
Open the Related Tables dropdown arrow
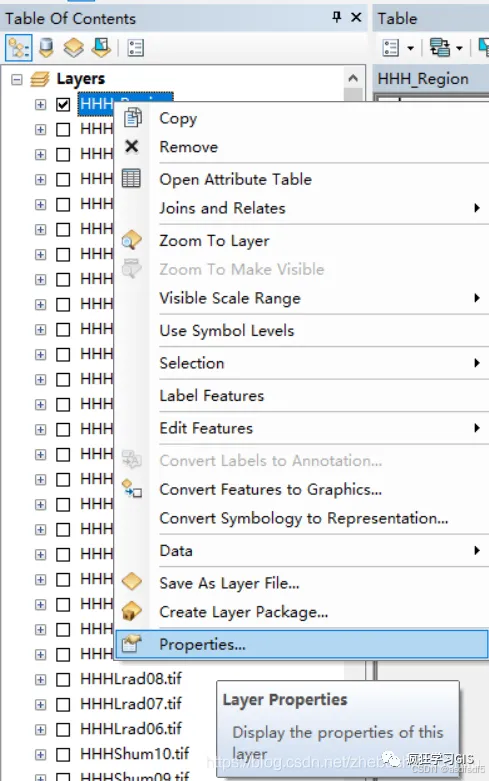coord(459,48)
